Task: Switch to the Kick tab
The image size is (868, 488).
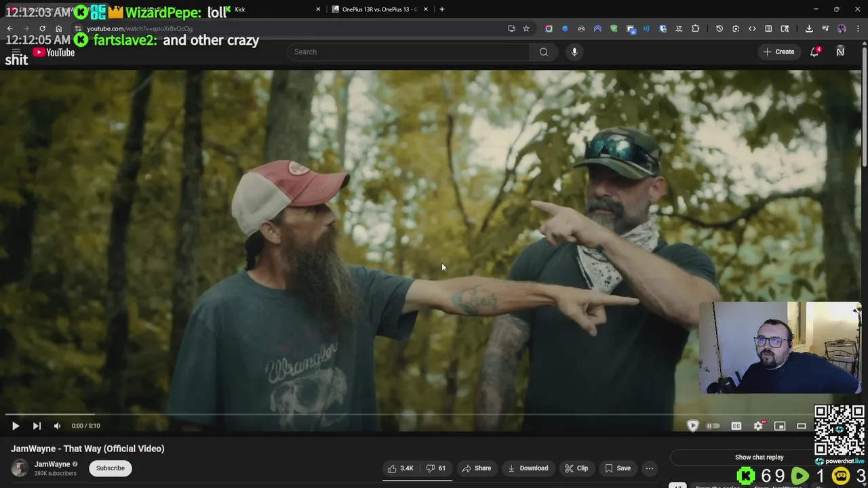Action: coord(271,9)
